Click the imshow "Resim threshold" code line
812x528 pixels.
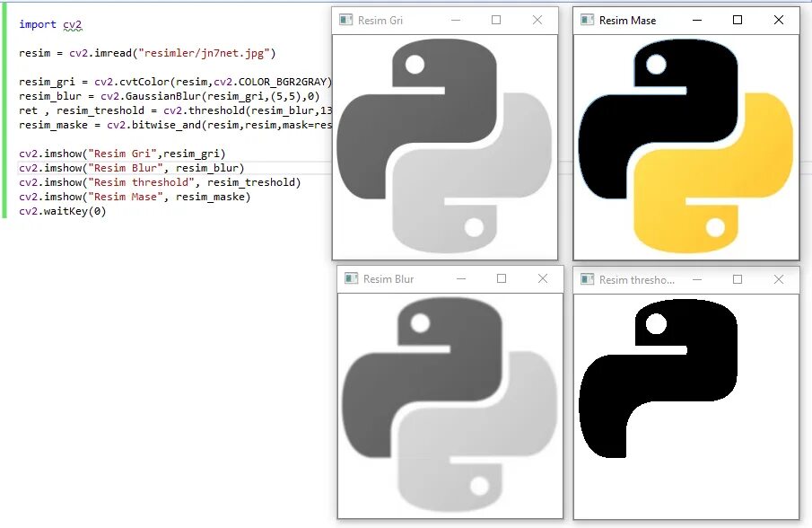click(160, 182)
